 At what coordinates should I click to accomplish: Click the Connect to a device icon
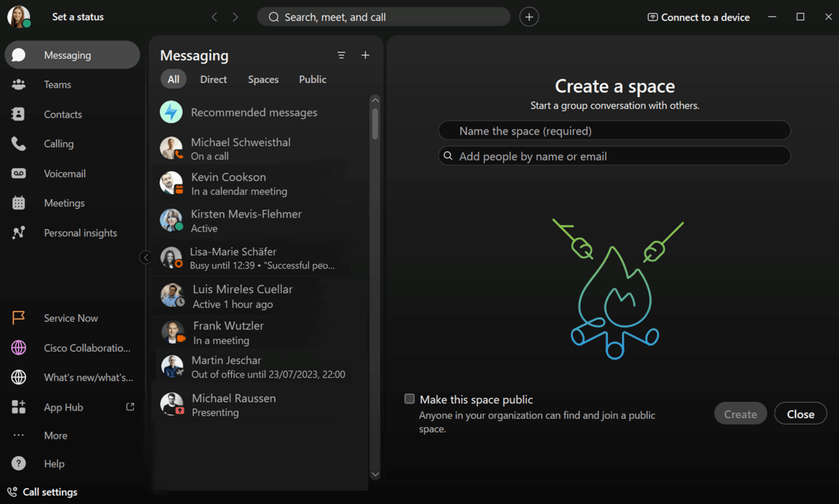[x=653, y=17]
